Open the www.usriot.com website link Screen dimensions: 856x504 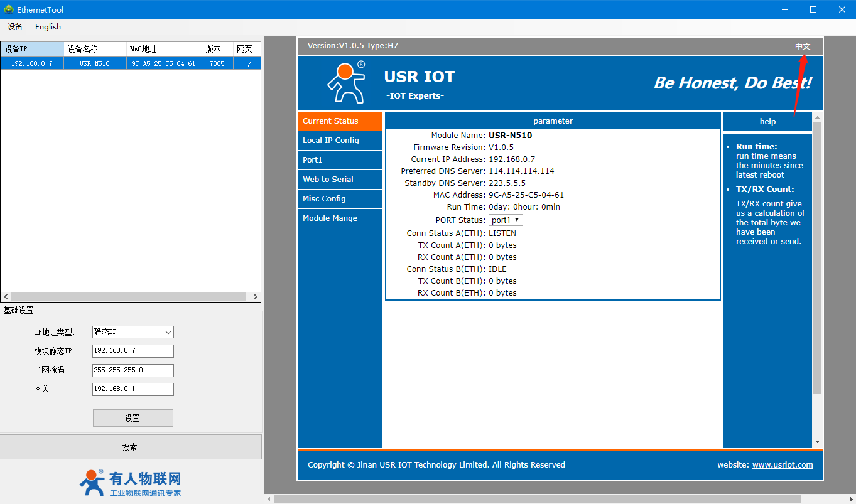tap(782, 465)
